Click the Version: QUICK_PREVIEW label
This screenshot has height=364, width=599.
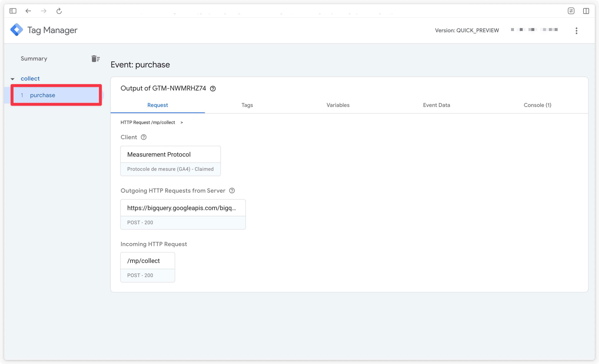(x=467, y=30)
